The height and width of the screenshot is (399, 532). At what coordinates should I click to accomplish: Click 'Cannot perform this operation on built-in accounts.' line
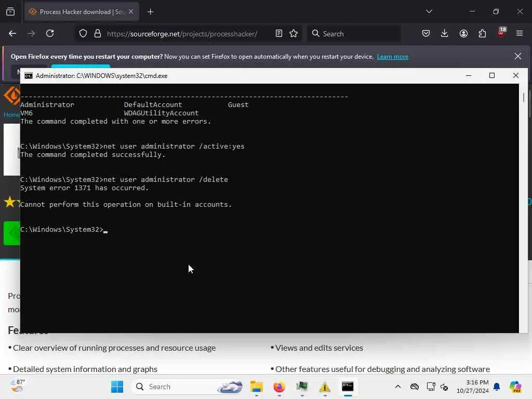pos(126,205)
